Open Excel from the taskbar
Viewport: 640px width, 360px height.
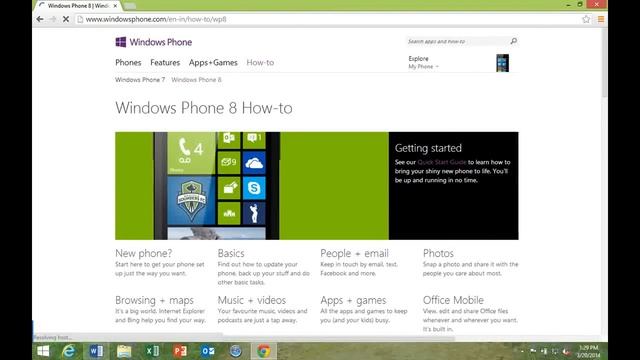click(x=152, y=351)
